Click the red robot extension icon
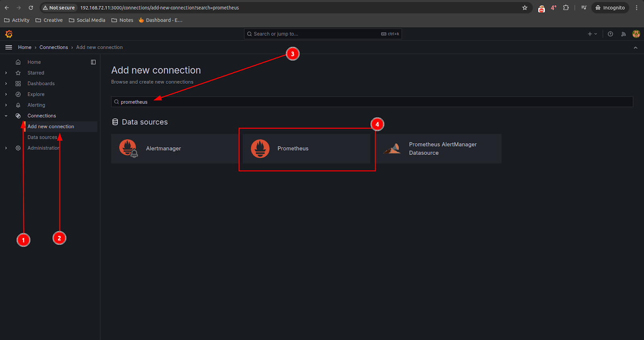Viewport: 644px width, 340px height. (542, 8)
